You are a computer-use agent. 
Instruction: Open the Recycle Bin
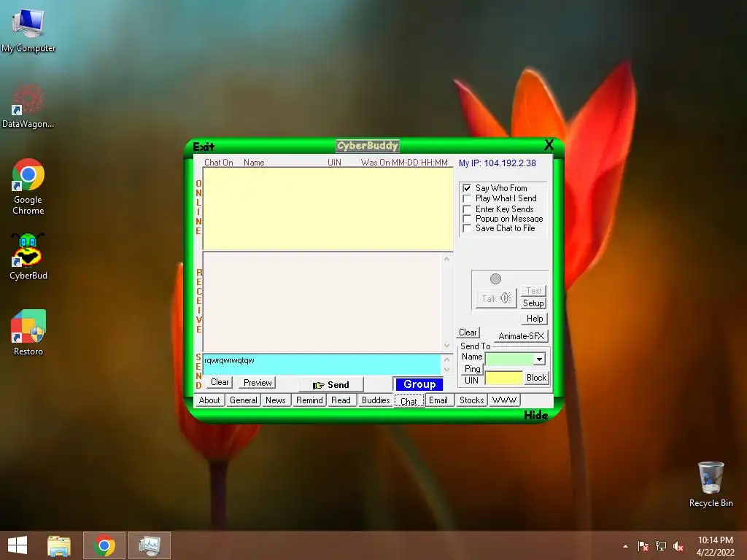(x=711, y=484)
